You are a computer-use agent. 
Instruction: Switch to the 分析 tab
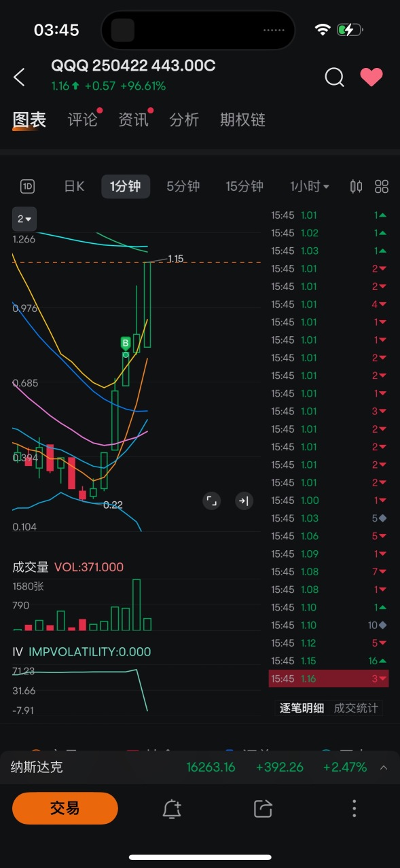(184, 120)
